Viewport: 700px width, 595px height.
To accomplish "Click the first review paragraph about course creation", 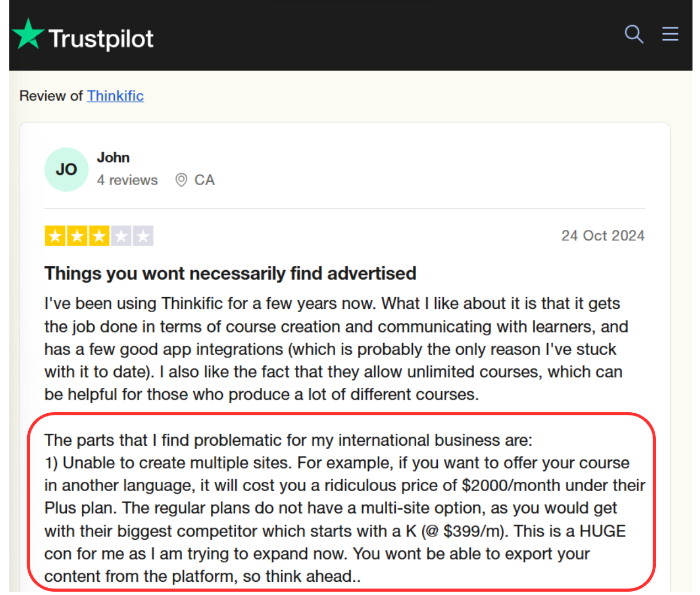I will [336, 349].
